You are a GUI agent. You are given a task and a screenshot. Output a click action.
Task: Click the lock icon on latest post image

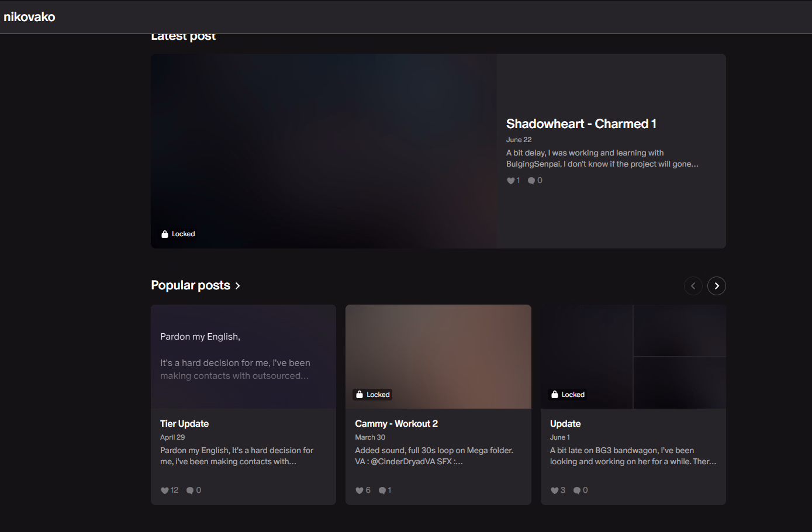tap(165, 234)
